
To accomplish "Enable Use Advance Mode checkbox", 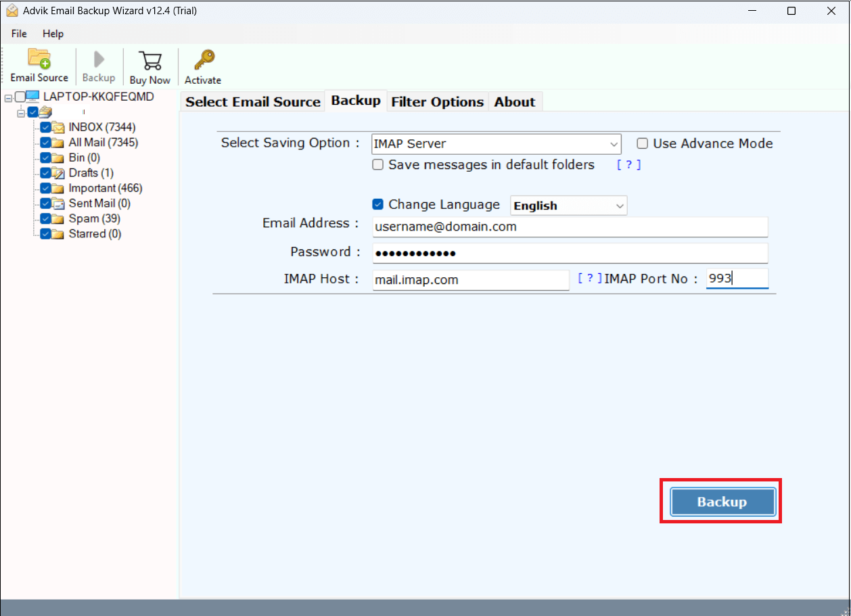I will (x=643, y=143).
